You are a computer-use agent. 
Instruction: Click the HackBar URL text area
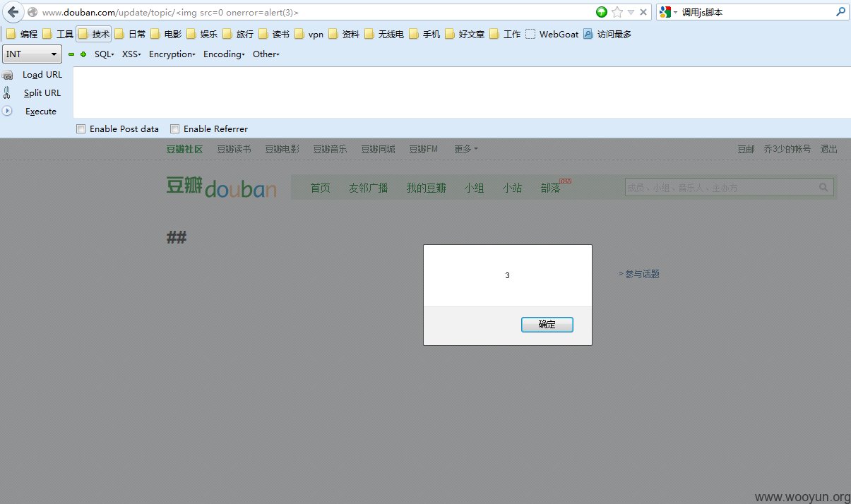tap(462, 92)
